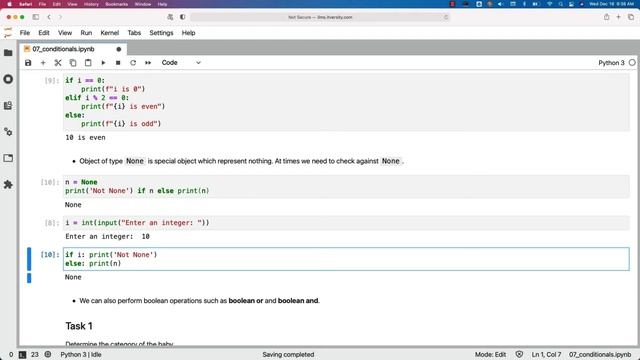Screen dimensions: 640x360
Task: Click the kernel status circle indicator
Action: click(x=632, y=63)
